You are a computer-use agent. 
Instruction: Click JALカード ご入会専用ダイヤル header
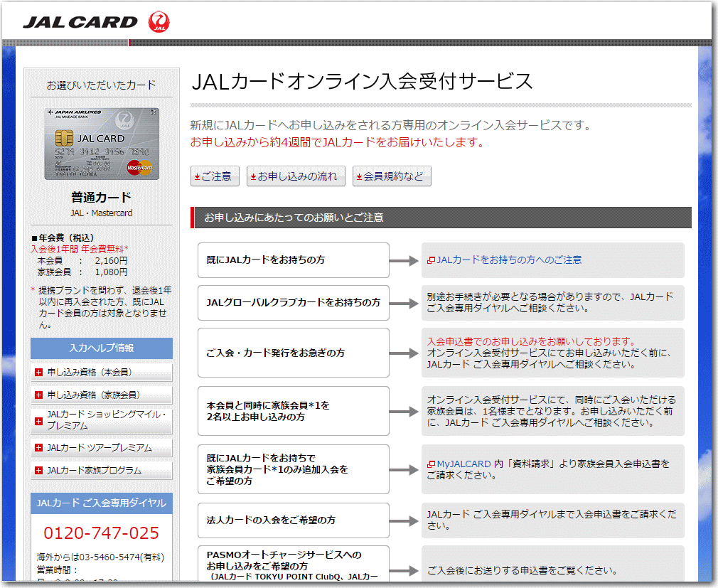tap(102, 503)
